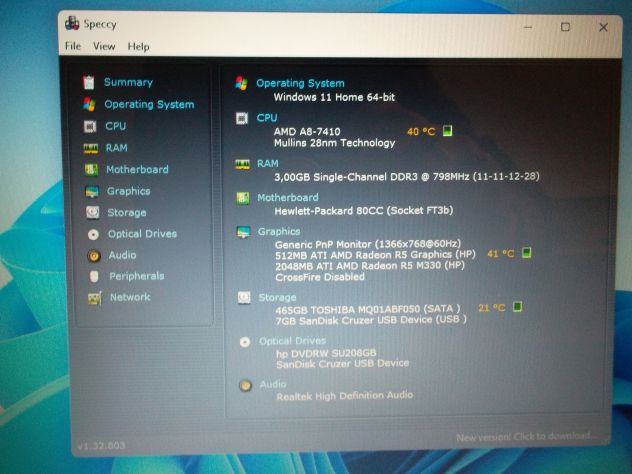
Task: Click the '3,00GB Single-Channel DDR3' line
Action: (x=407, y=177)
